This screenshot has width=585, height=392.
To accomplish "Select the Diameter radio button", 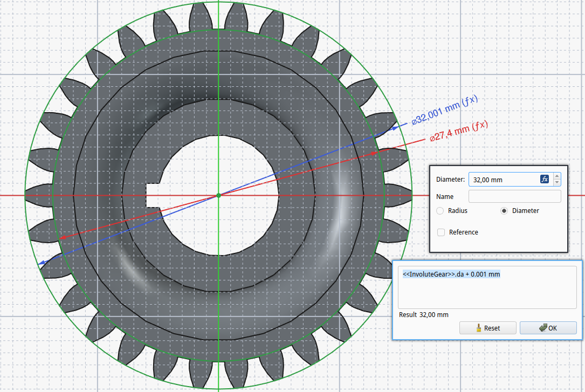I will tap(504, 211).
